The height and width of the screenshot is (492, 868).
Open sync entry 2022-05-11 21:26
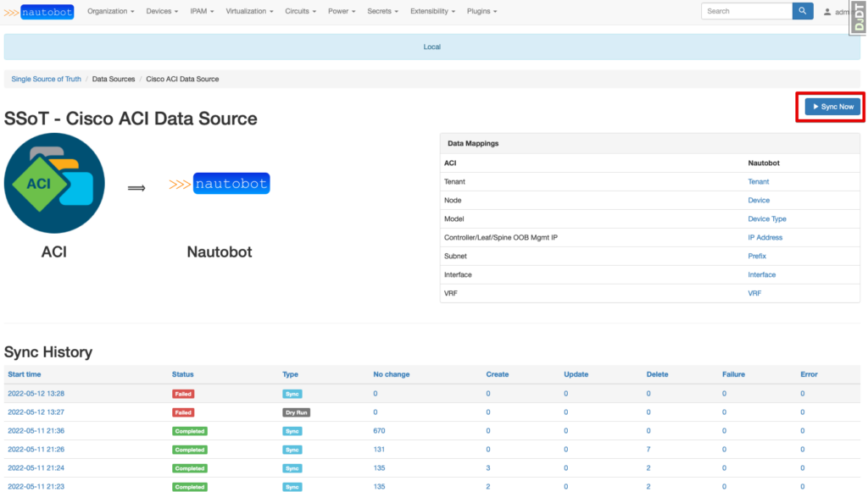[x=36, y=450]
